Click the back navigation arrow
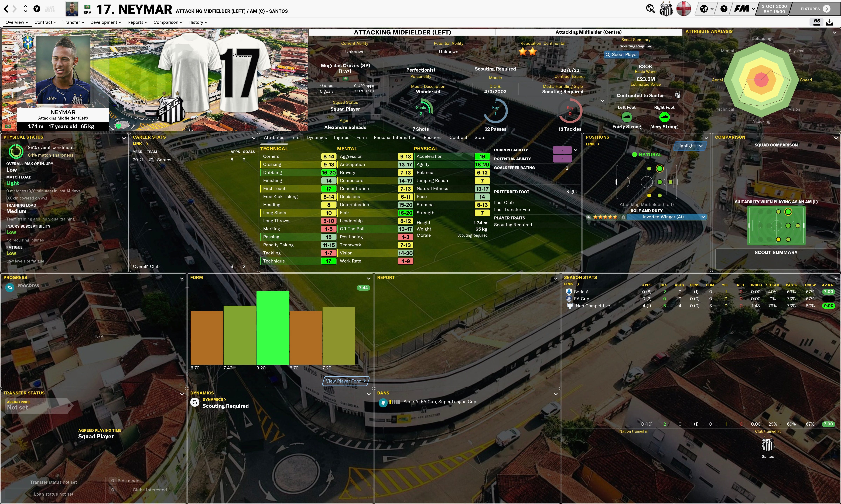This screenshot has height=504, width=841. (6, 9)
